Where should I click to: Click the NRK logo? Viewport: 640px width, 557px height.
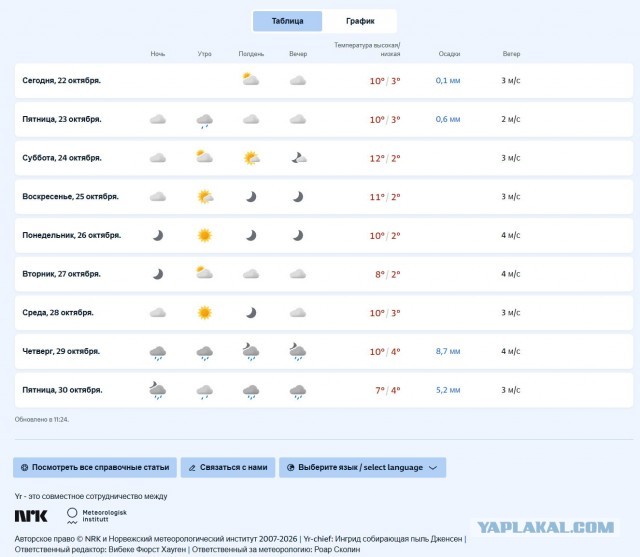pos(31,516)
